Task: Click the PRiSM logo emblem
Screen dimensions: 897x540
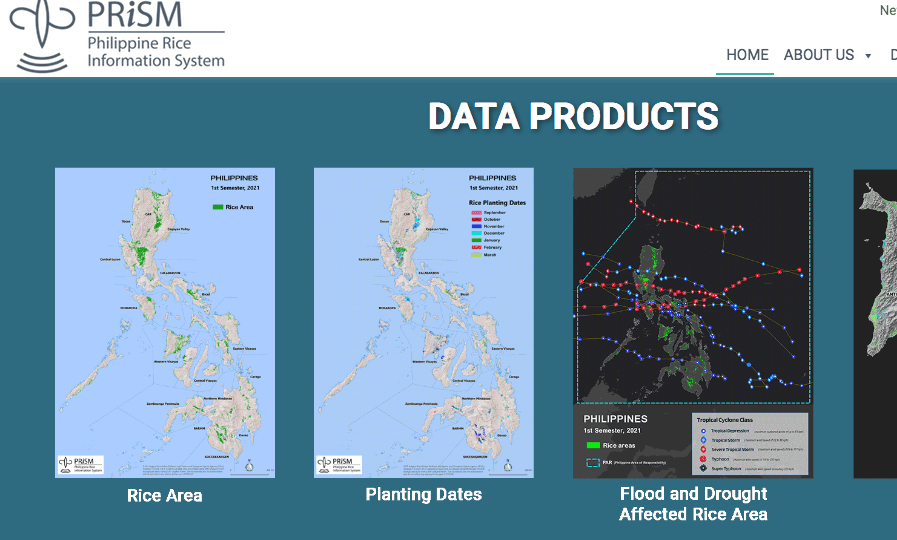Action: tap(42, 35)
